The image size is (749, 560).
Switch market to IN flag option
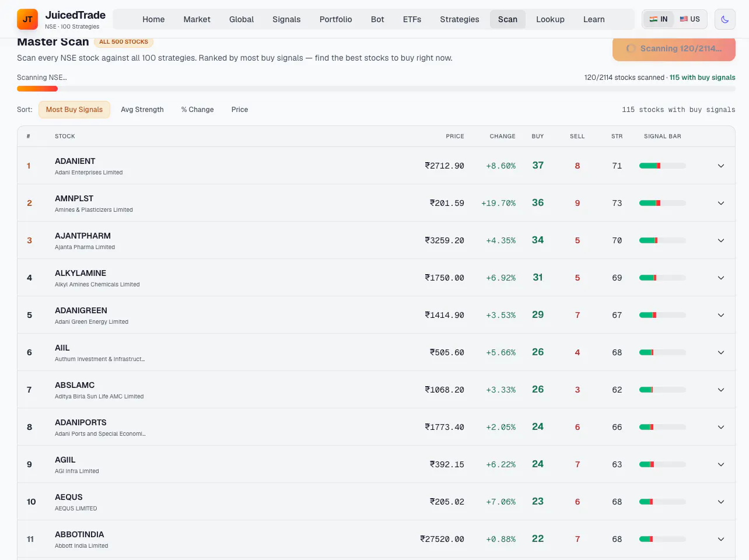659,19
